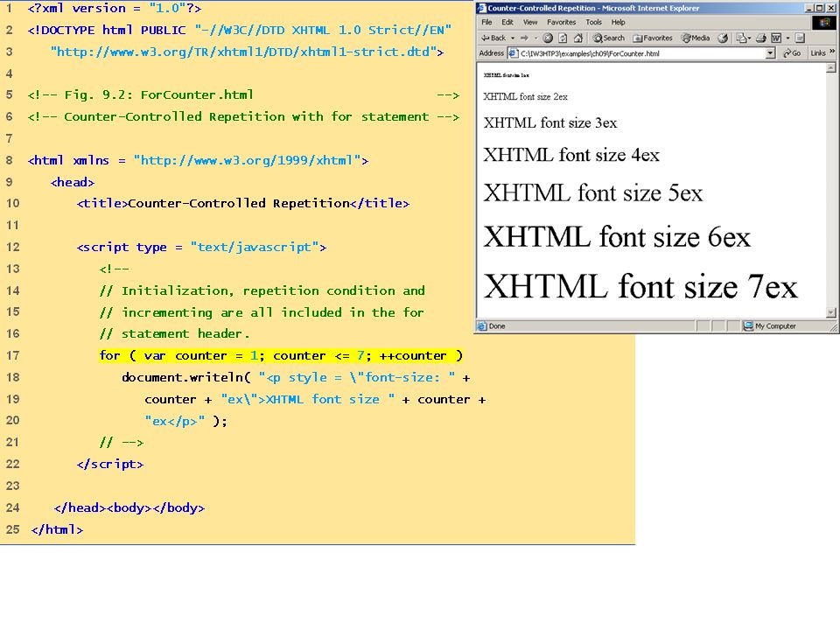Open the Favorites menu in menu bar

(562, 22)
